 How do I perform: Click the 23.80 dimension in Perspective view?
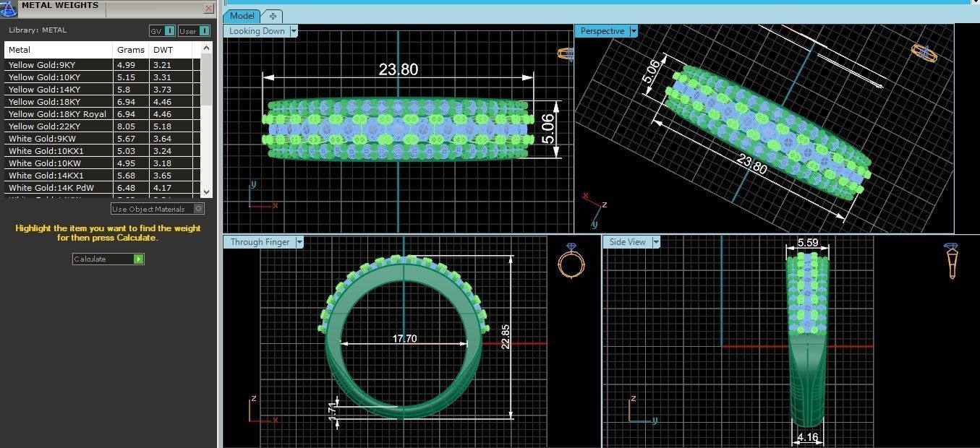pos(751,165)
